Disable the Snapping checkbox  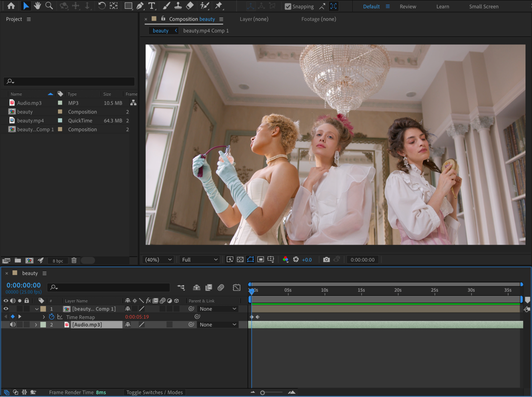tap(288, 6)
